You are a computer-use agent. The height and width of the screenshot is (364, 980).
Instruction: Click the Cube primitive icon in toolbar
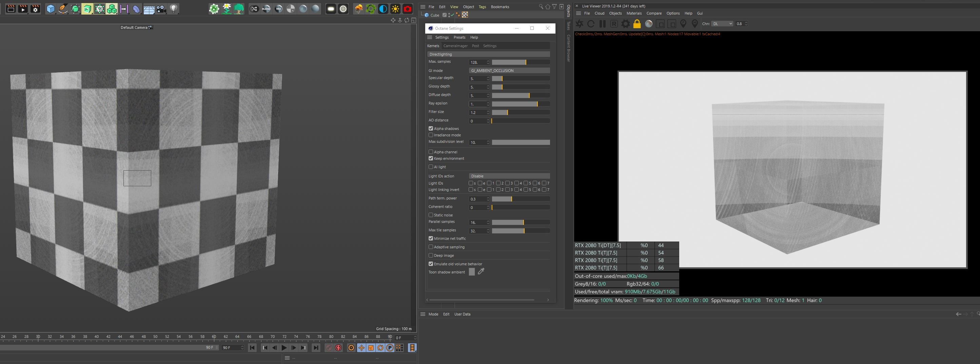click(x=50, y=9)
